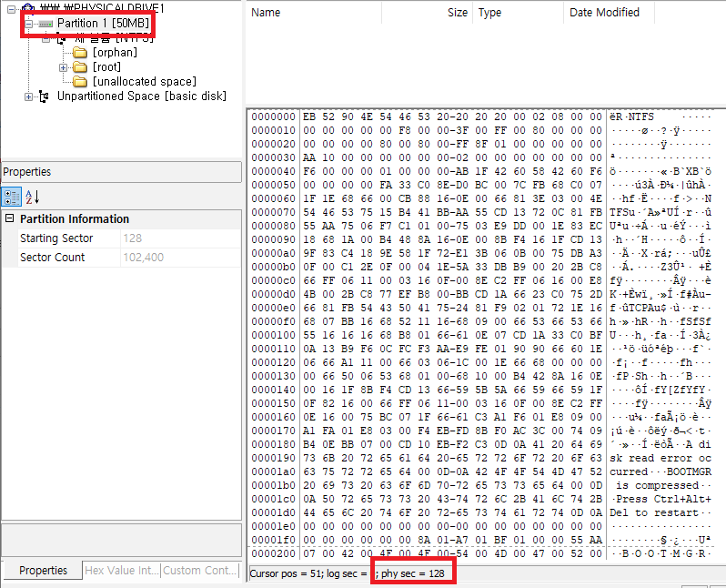Click the Alphabetical sort icon in Properties
This screenshot has height=588, width=726.
click(x=32, y=197)
